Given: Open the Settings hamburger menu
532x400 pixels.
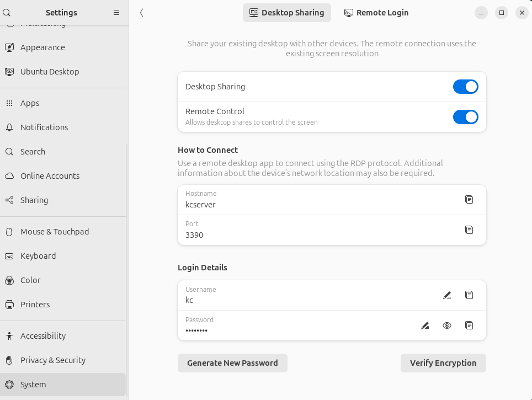Looking at the screenshot, I should pos(116,12).
